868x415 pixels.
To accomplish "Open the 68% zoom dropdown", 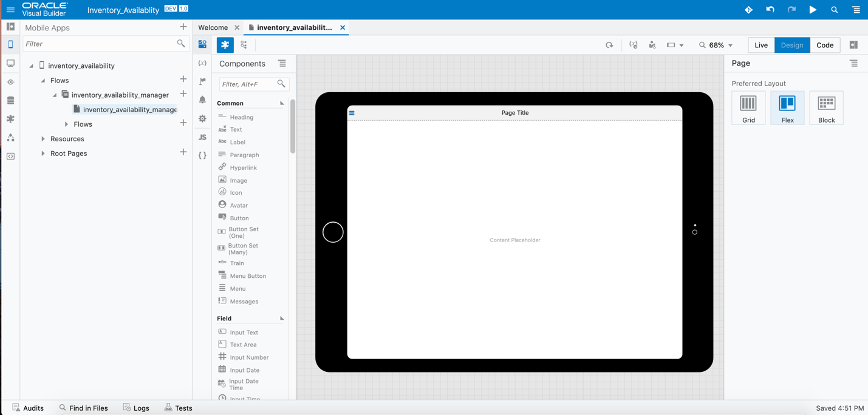I will point(716,45).
